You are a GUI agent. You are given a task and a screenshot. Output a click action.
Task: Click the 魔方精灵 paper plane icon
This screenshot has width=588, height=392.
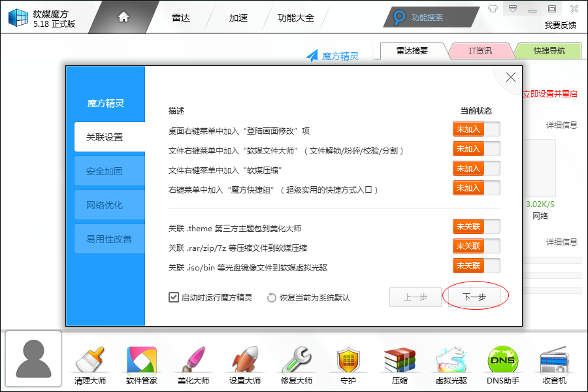pyautogui.click(x=312, y=56)
